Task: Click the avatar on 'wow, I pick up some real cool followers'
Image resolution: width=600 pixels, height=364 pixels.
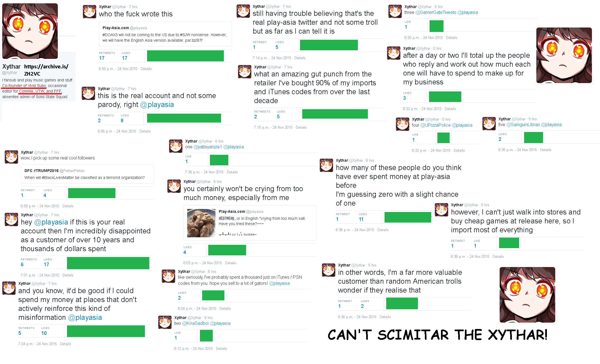Action: click(x=11, y=157)
